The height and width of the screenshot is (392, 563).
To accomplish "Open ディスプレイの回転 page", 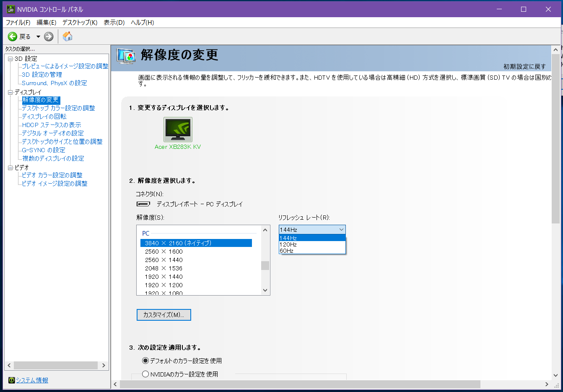I will click(44, 117).
